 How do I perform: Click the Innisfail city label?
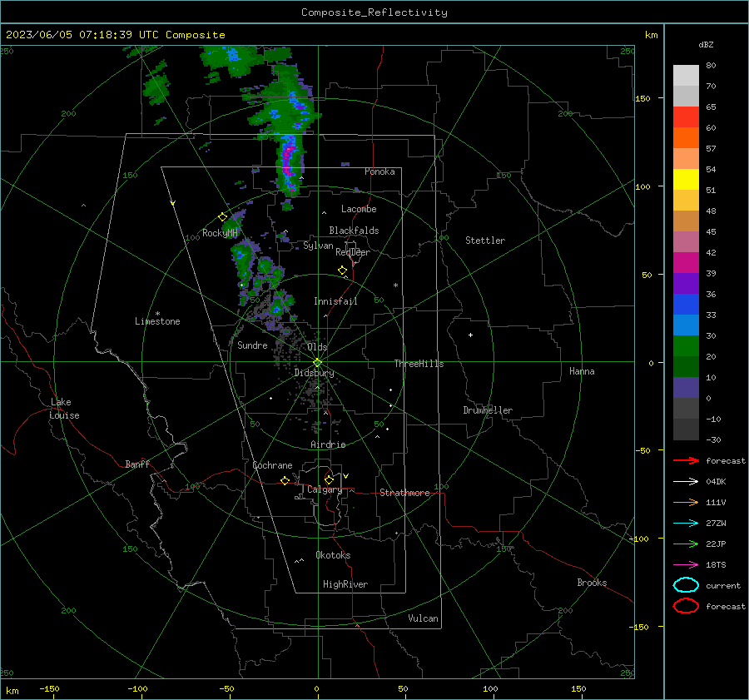(335, 301)
